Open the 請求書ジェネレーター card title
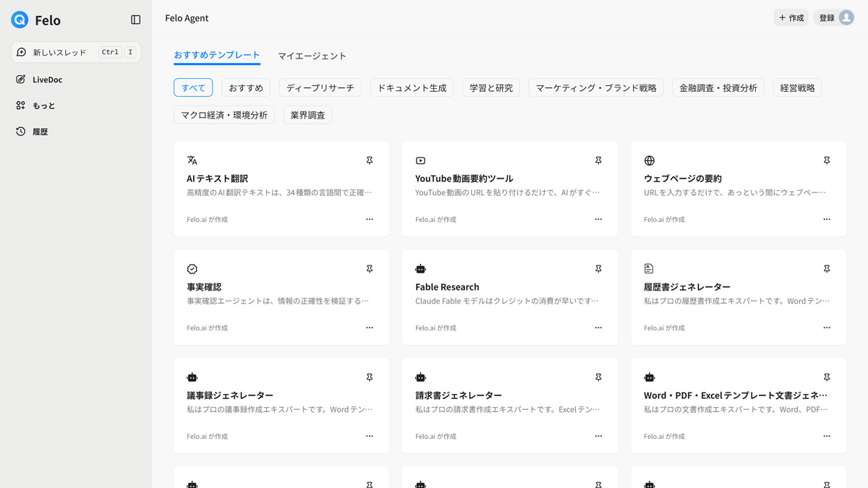The image size is (868, 488). pos(459,395)
